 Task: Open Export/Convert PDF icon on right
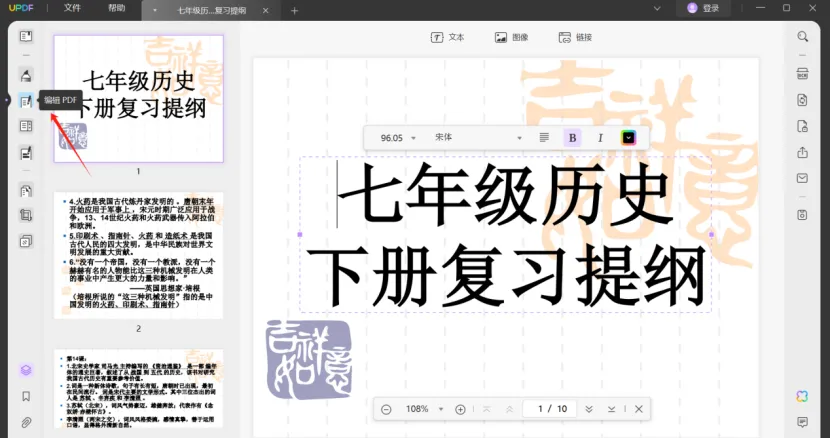coord(802,100)
